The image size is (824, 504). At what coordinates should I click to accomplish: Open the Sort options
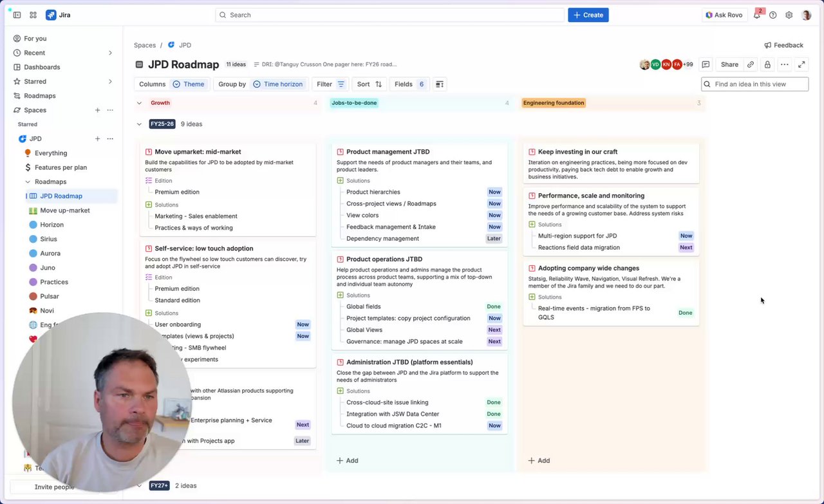370,84
